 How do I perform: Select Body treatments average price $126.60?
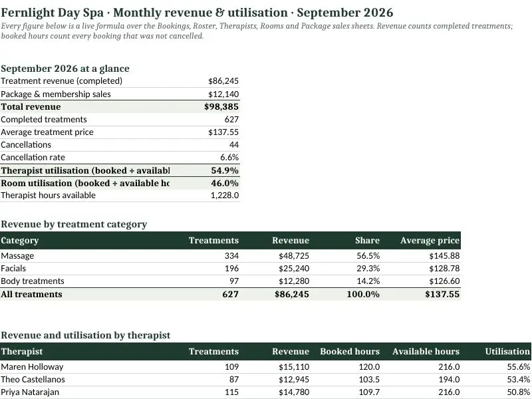(x=444, y=281)
